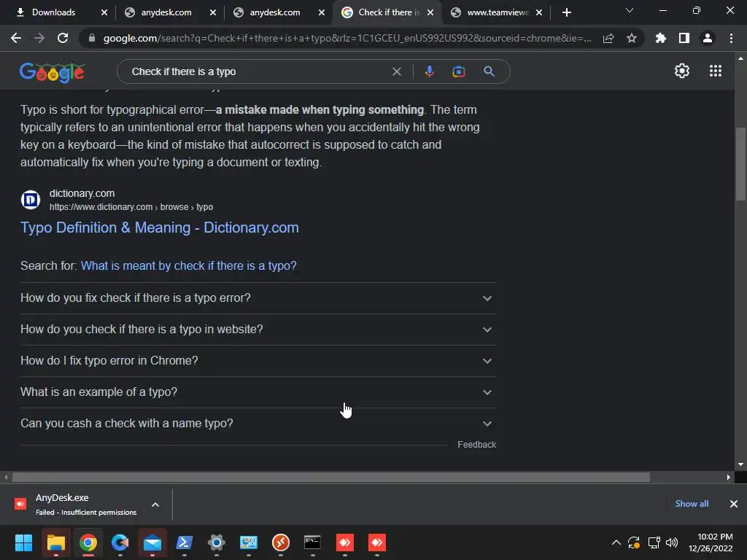Expand 'How do I fix typo error in Chrome?'
Viewport: 747px width, 560px height.
pyautogui.click(x=258, y=361)
